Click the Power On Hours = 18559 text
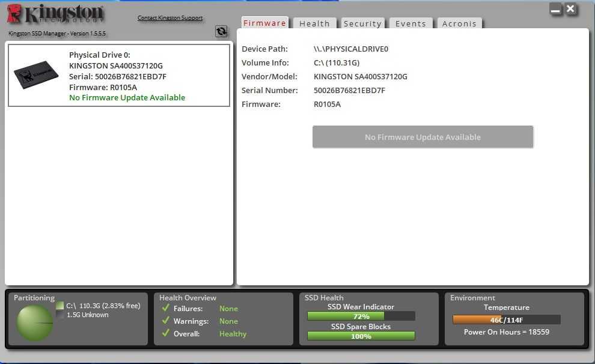This screenshot has height=364, width=595. tap(507, 332)
